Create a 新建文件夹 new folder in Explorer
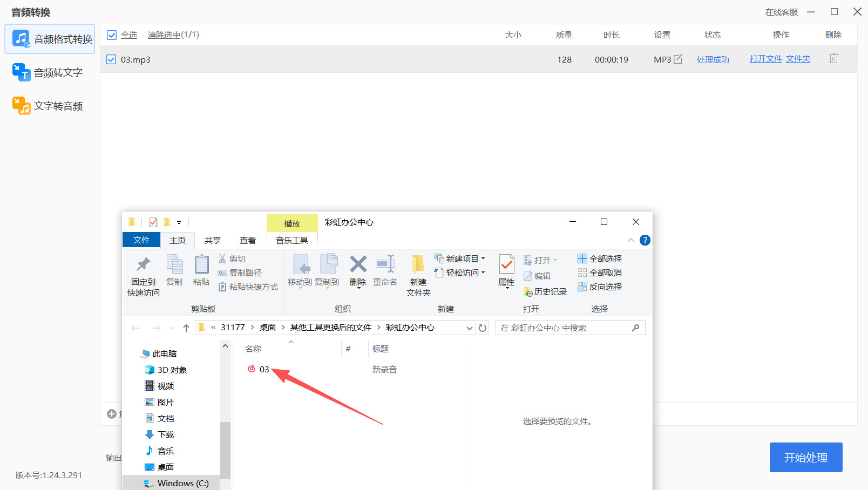The height and width of the screenshot is (490, 868). [418, 276]
